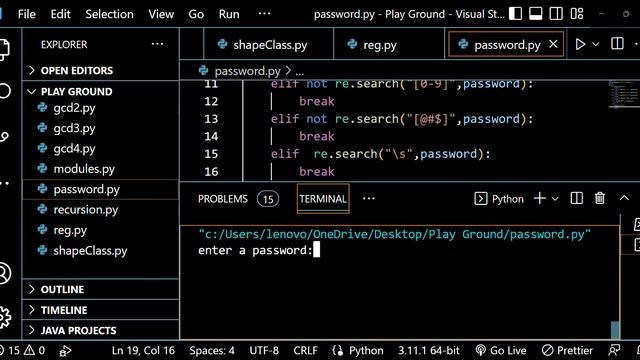The height and width of the screenshot is (360, 640).
Task: Maximize panel size with up chevron
Action: 624,198
